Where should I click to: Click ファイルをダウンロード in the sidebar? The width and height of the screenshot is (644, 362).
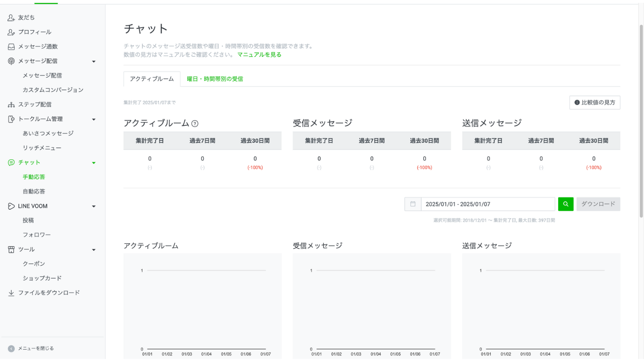click(49, 293)
